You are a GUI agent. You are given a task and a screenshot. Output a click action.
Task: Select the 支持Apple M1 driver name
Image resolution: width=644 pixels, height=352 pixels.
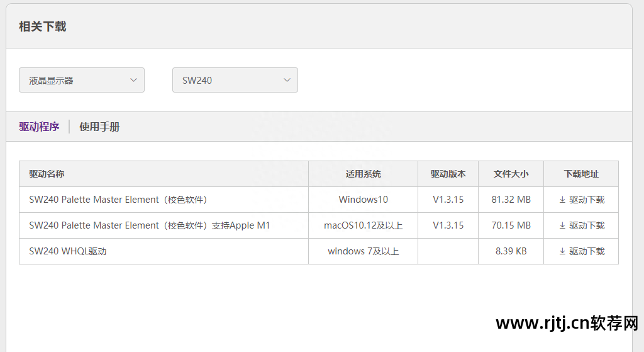(x=150, y=225)
